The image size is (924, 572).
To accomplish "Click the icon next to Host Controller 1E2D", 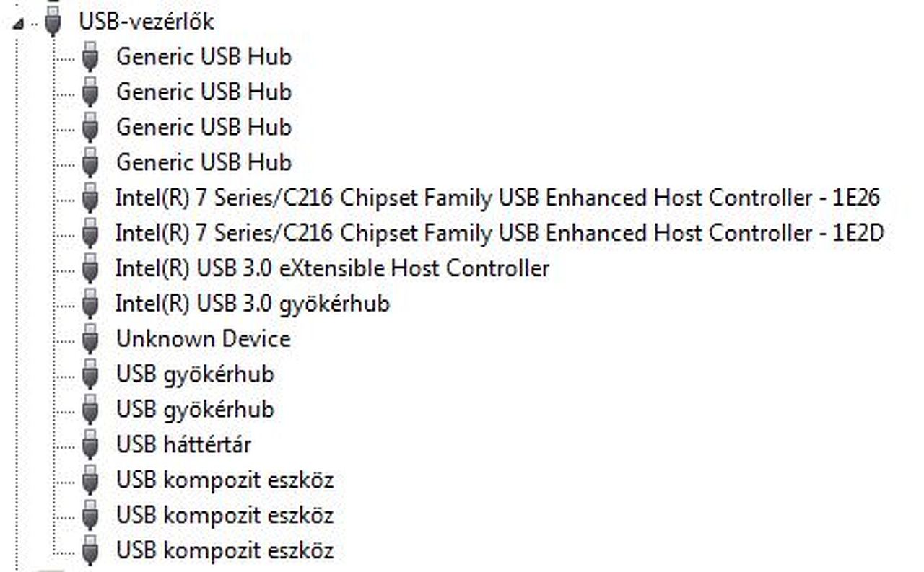I will click(x=90, y=233).
